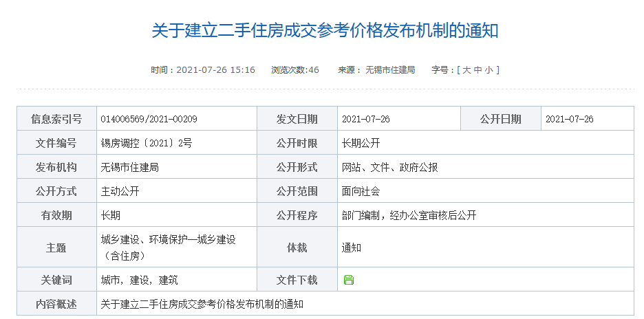
Task: Click the source 无锡市住建局 in header line
Action: 390,70
